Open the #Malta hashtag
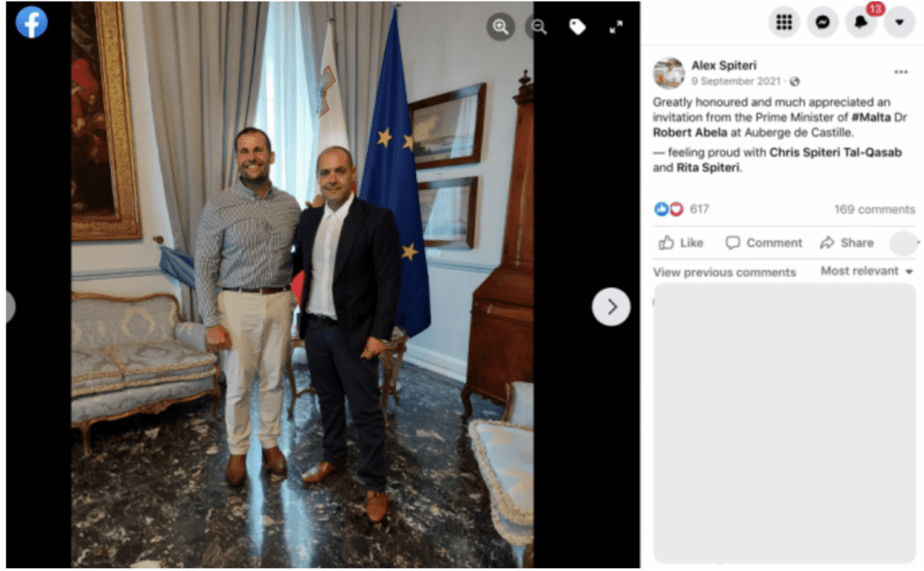The image size is (924, 571). 871,116
